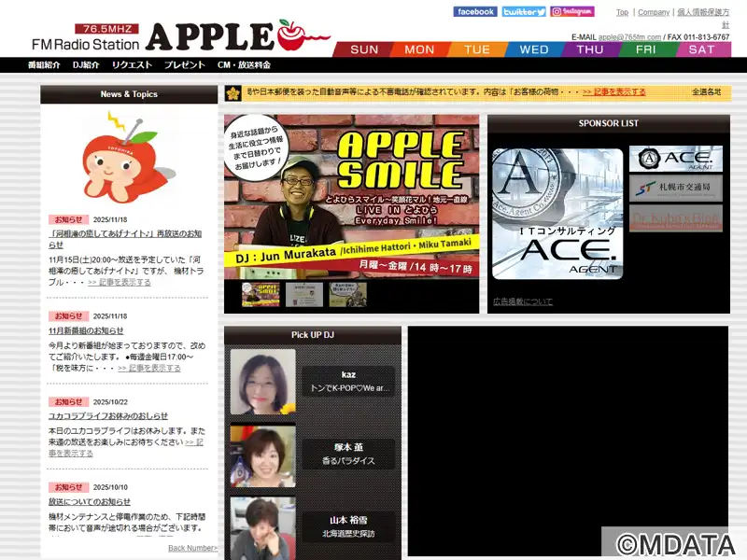Click DJ 山本 裕雪's photo
Image resolution: width=747 pixels, height=560 pixels.
(x=263, y=528)
